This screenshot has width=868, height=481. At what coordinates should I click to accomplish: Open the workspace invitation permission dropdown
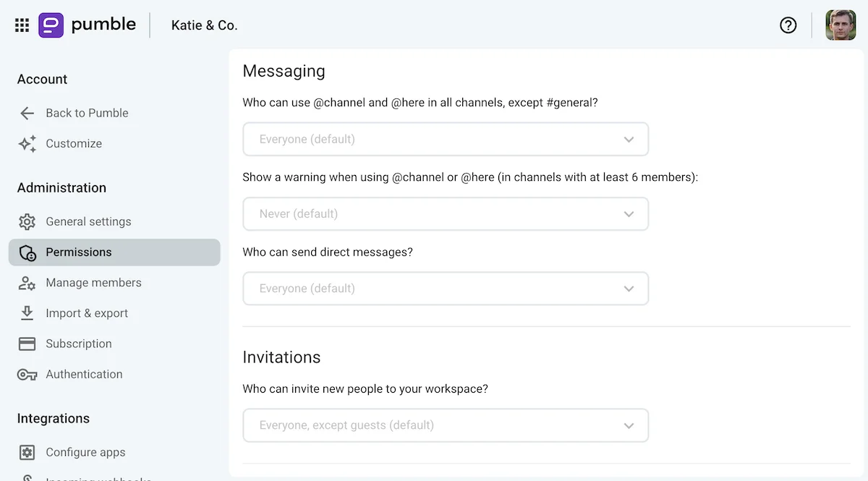446,425
